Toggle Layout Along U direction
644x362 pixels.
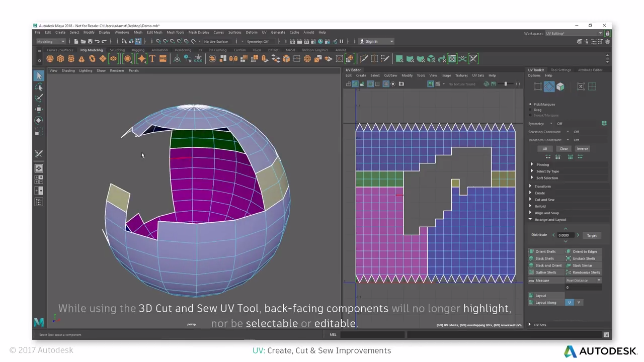570,302
